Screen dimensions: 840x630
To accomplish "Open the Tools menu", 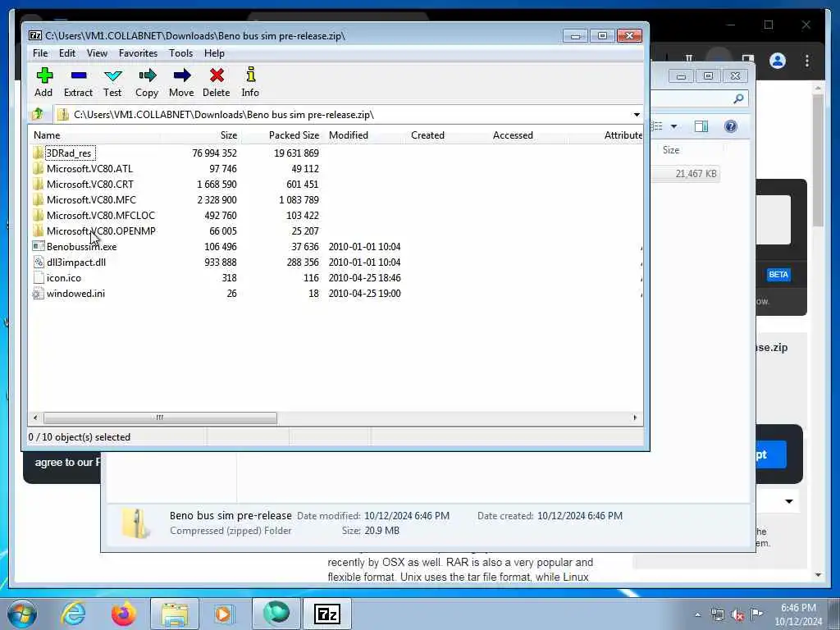I will 180,53.
